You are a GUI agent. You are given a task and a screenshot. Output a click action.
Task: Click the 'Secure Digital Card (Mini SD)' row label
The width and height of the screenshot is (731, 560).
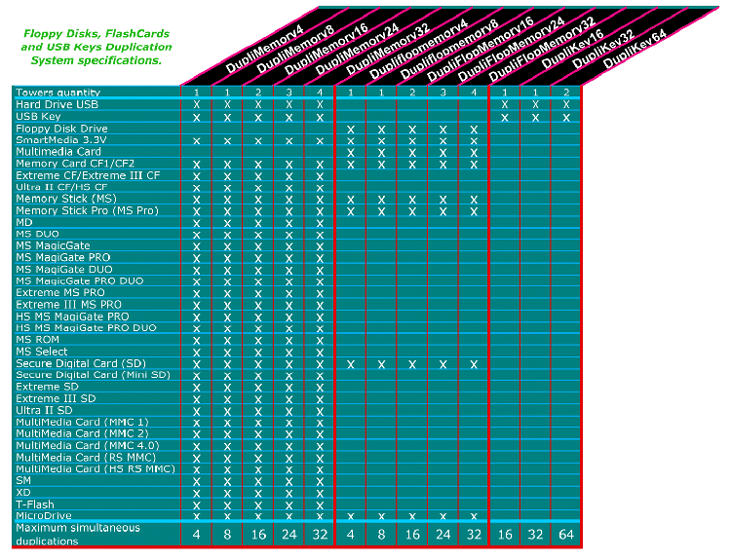[93, 375]
